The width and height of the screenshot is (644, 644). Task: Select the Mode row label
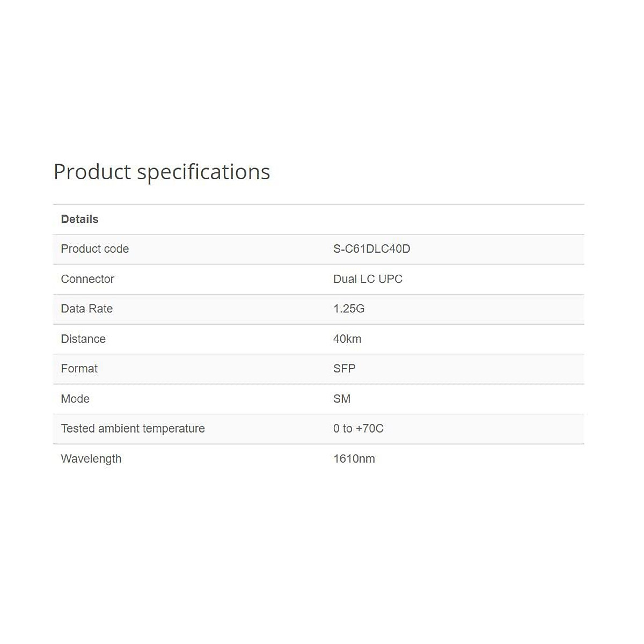coord(75,399)
